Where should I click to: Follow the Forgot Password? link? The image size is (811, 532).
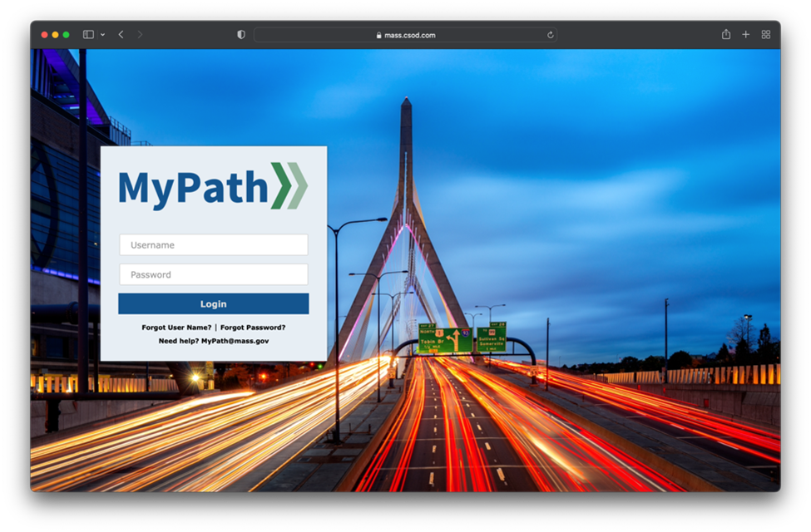point(253,328)
